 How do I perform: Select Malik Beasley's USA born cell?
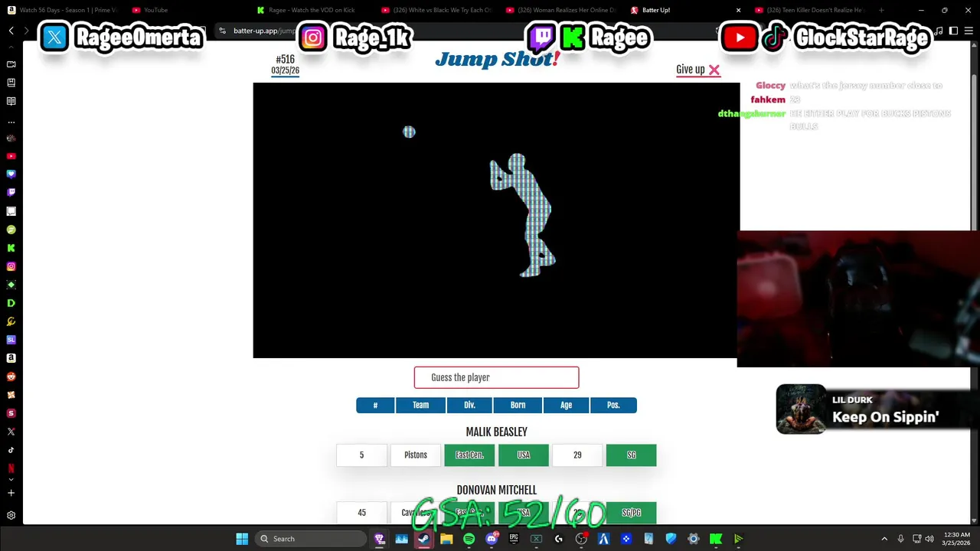tap(524, 455)
